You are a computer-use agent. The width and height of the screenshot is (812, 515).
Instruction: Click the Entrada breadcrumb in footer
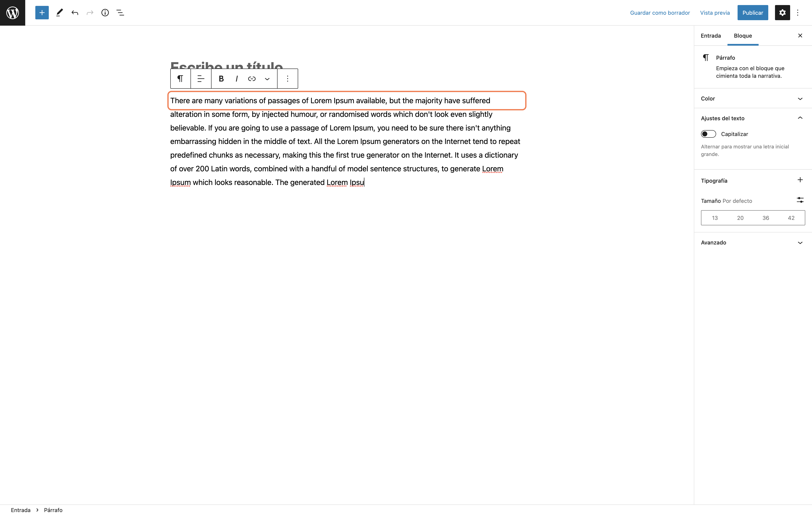(21, 510)
